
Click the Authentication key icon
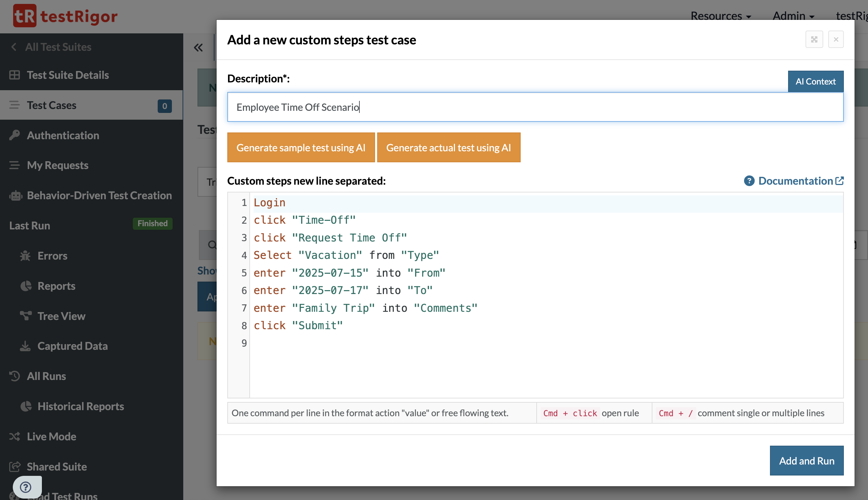click(x=15, y=135)
